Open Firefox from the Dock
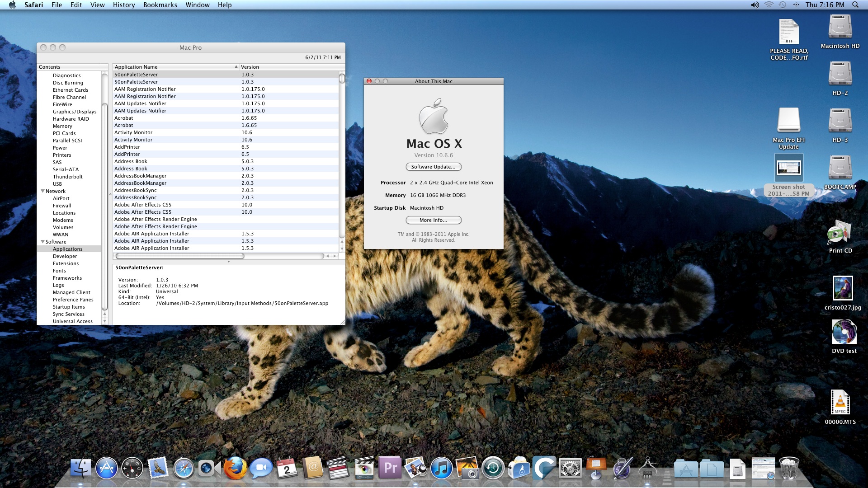Viewport: 868px width, 488px height. (x=236, y=469)
